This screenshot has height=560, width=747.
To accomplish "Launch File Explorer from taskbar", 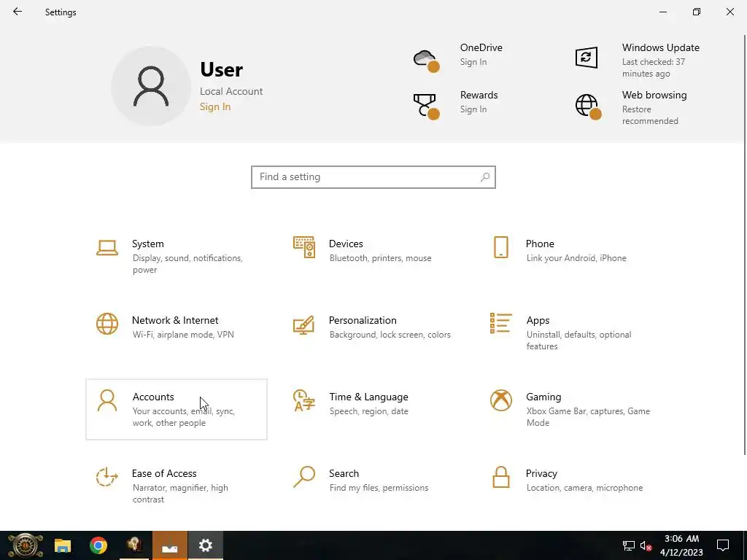I will [x=63, y=545].
